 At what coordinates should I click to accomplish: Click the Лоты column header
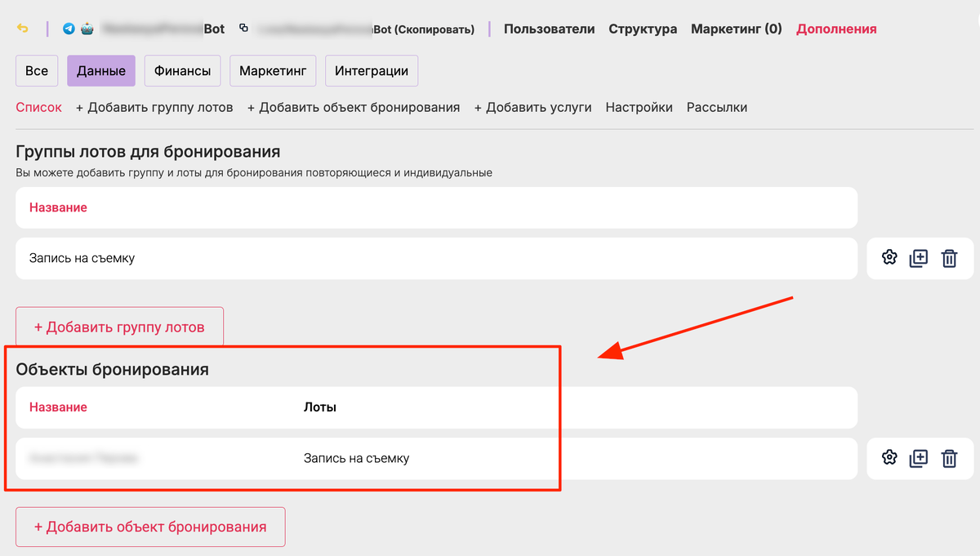[320, 407]
